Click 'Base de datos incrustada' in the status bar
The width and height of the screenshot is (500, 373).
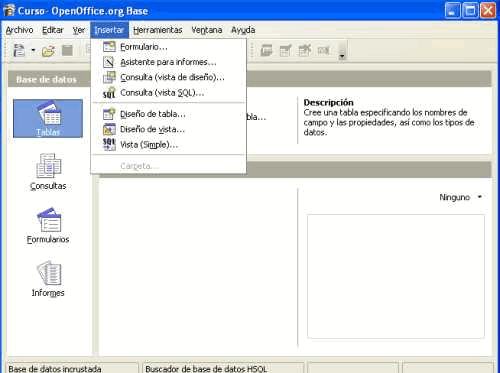point(55,368)
